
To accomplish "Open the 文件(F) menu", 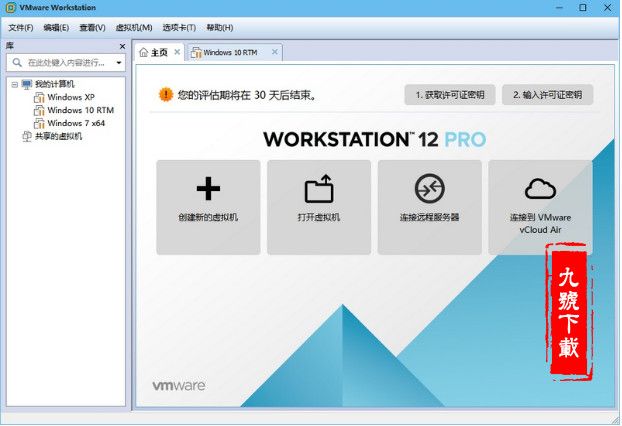I will click(20, 27).
